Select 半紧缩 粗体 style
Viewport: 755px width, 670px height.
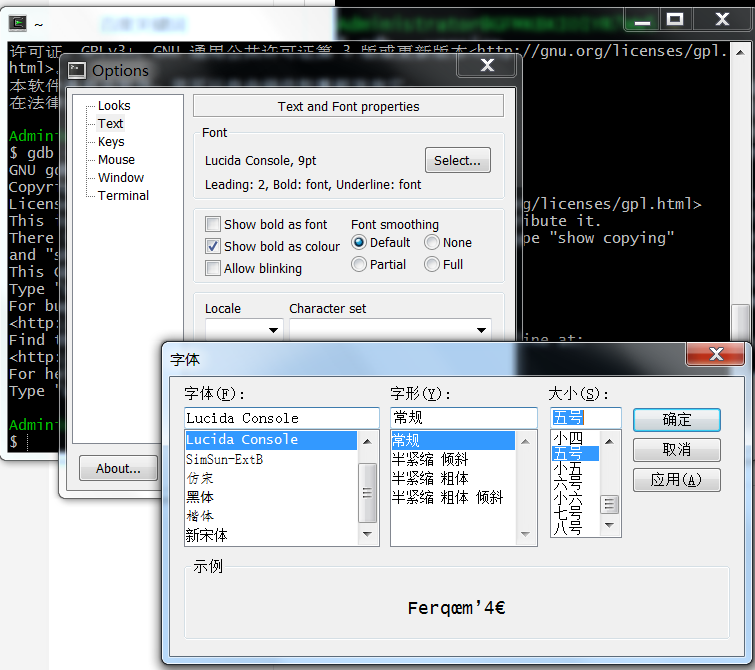tap(453, 478)
